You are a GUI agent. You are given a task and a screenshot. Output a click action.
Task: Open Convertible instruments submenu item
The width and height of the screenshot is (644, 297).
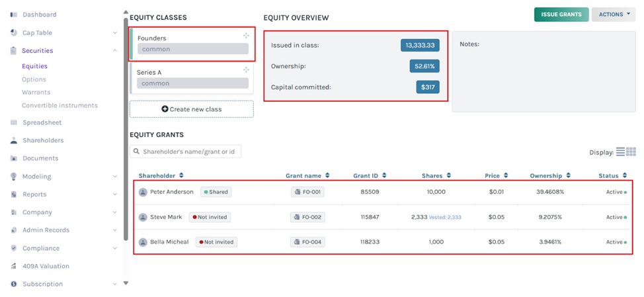pyautogui.click(x=60, y=106)
